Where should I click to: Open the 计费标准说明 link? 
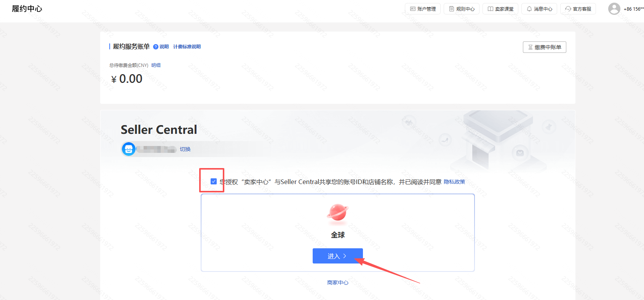tap(187, 47)
